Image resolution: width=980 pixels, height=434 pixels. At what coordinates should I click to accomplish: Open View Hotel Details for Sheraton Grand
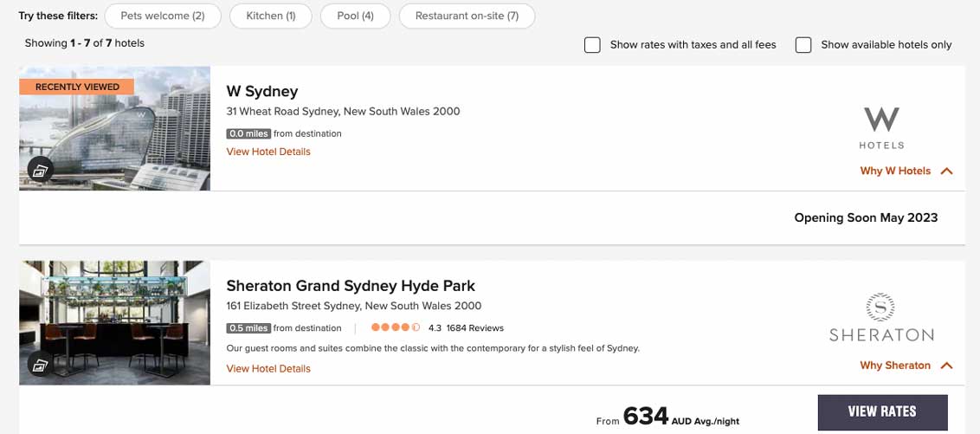click(x=268, y=368)
